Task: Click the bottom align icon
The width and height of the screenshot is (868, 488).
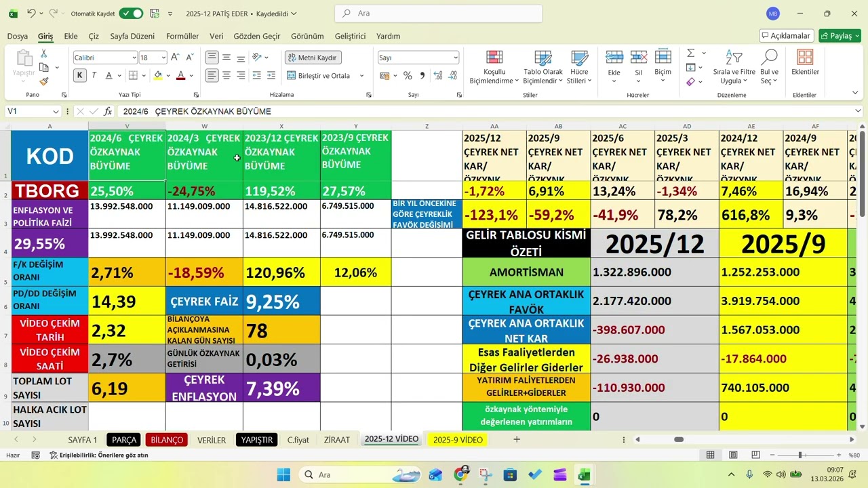Action: [x=241, y=58]
